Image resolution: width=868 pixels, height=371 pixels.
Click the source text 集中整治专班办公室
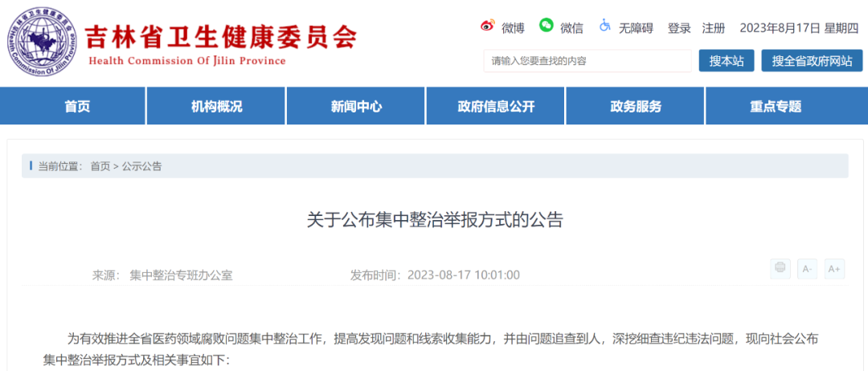coord(181,275)
